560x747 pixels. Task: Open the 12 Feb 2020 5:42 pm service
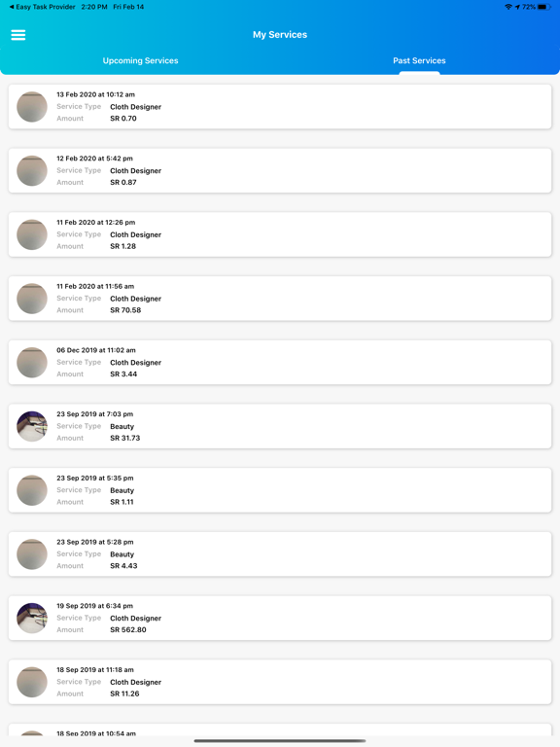(280, 170)
